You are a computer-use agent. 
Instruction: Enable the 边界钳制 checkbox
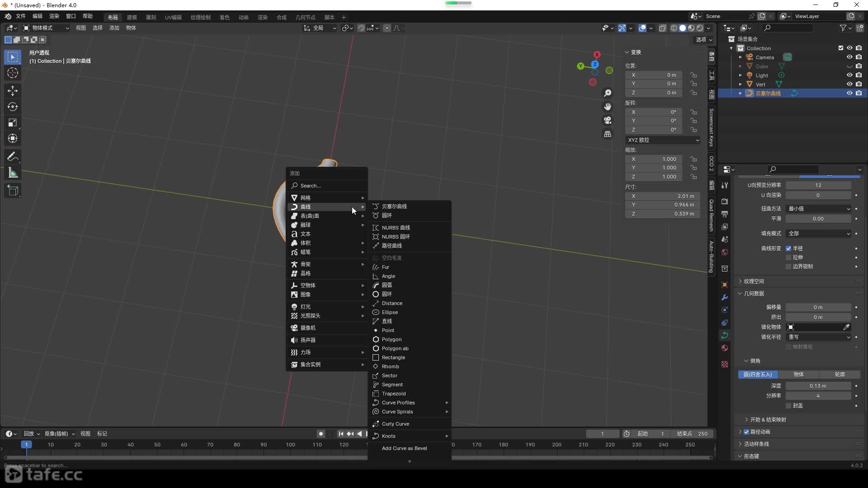point(788,267)
